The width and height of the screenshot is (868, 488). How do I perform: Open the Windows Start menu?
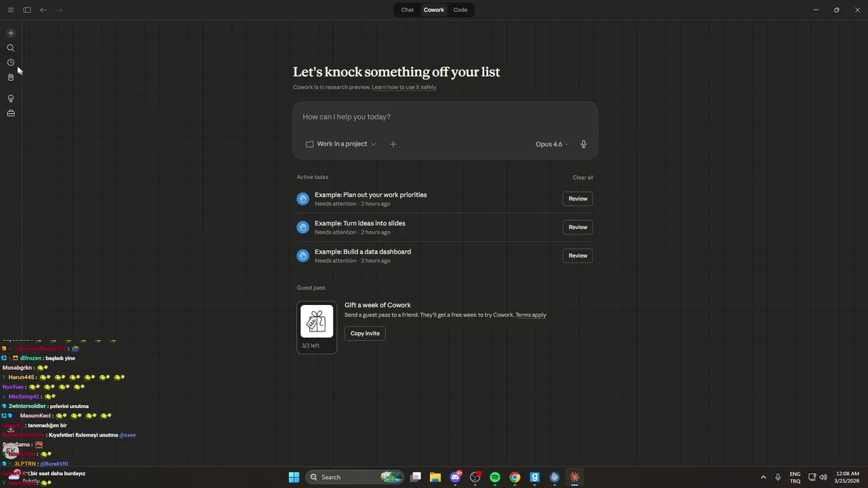tap(294, 477)
